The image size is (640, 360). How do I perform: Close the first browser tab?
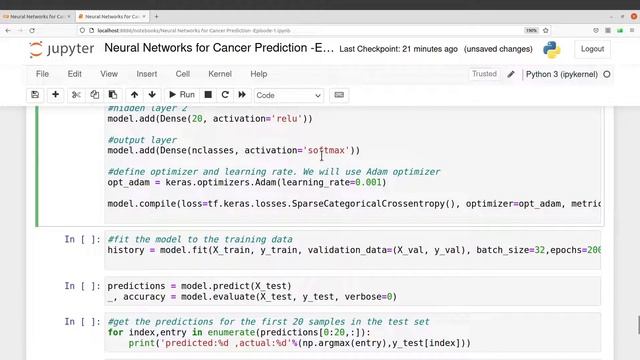pyautogui.click(x=69, y=17)
